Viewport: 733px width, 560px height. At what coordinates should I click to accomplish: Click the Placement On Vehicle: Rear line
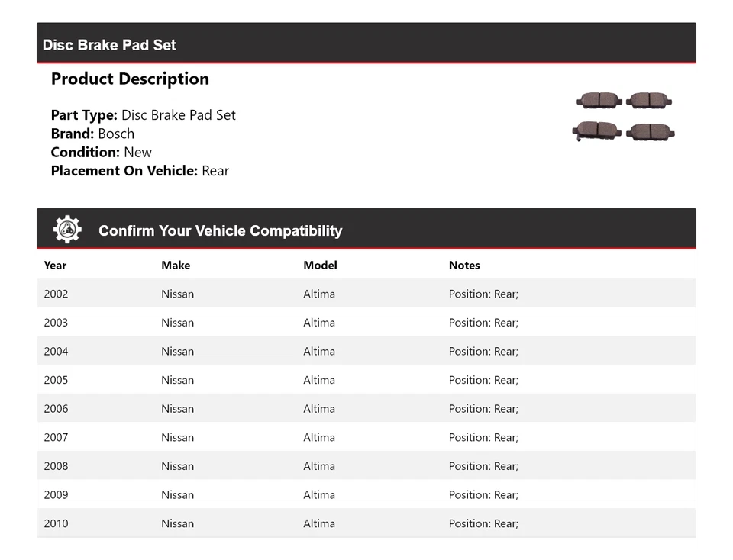(140, 171)
